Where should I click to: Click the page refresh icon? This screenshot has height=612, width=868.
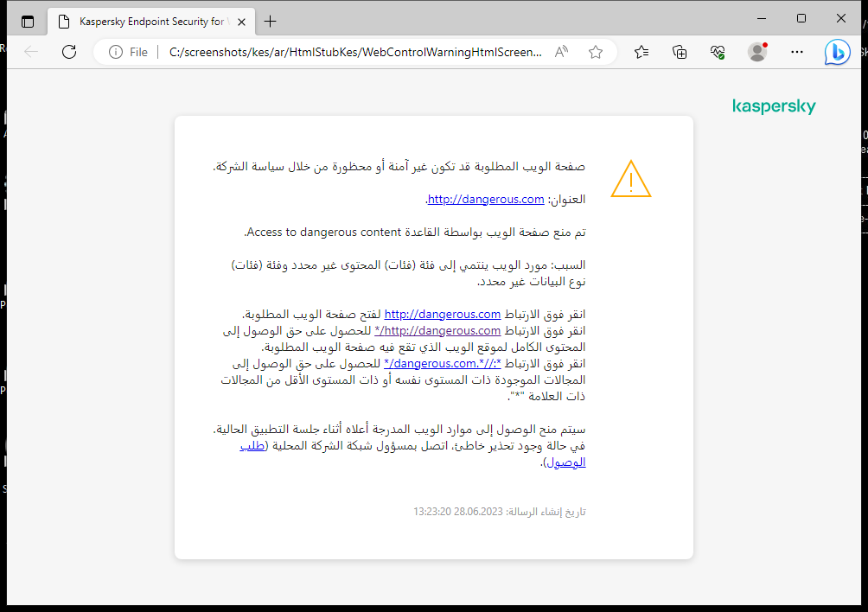pos(69,52)
